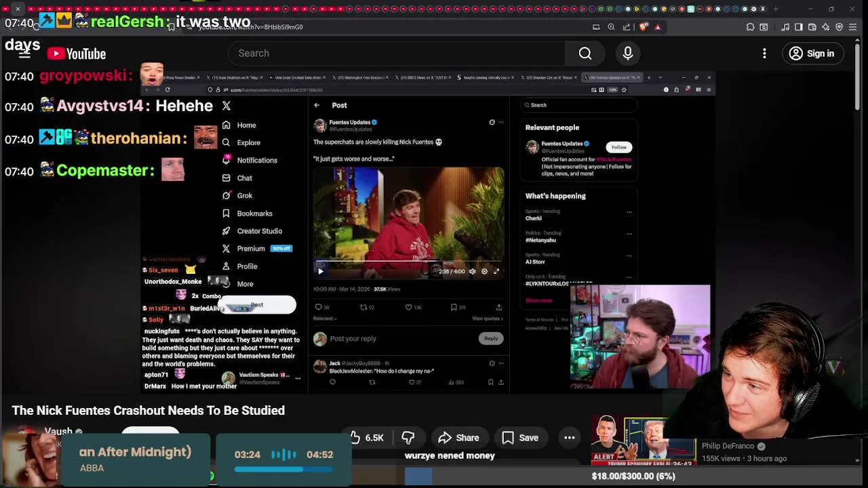Start voice search with the microphone
The height and width of the screenshot is (488, 868).
click(x=628, y=53)
